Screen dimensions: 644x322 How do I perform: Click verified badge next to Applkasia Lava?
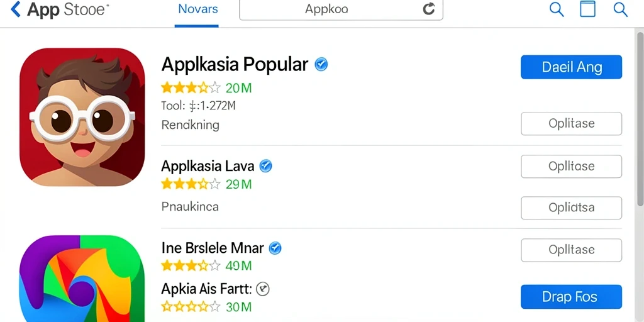(x=266, y=166)
